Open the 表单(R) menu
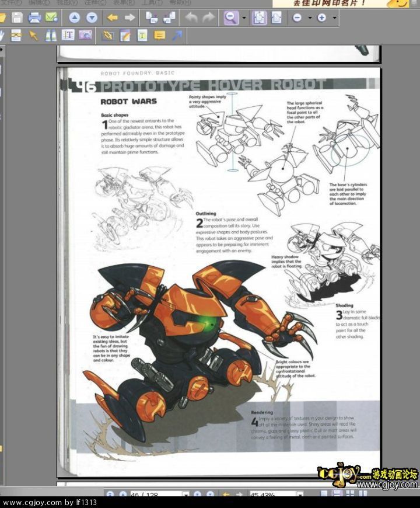The width and height of the screenshot is (420, 508). [124, 2]
